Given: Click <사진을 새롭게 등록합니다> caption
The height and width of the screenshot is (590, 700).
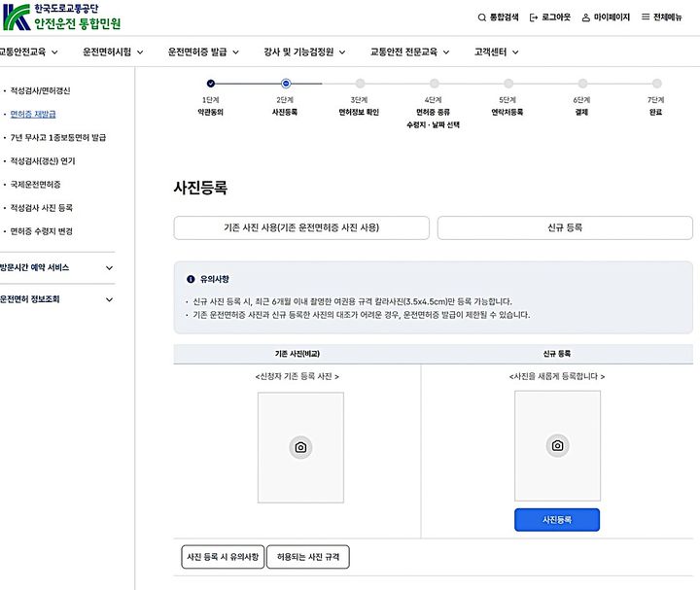Looking at the screenshot, I should point(557,377).
